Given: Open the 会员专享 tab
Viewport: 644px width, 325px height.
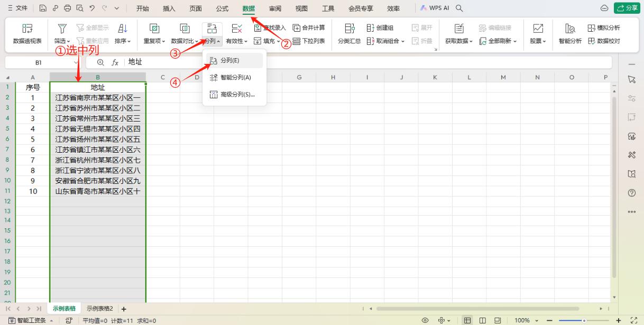Looking at the screenshot, I should tap(361, 8).
